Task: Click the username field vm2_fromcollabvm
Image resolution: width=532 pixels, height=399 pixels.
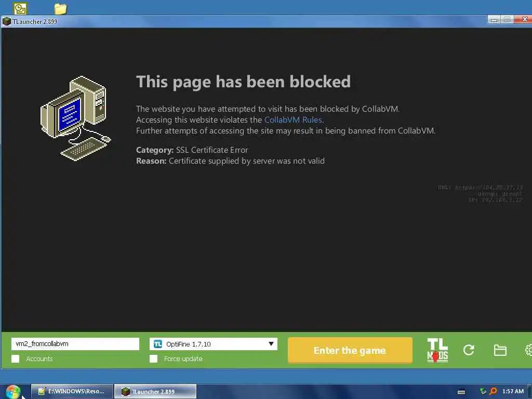Action: [75, 344]
